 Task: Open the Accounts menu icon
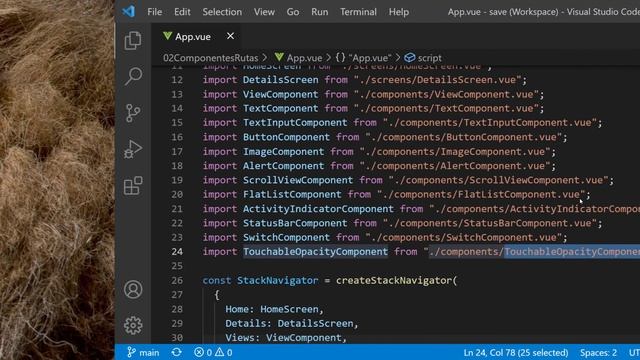133,289
